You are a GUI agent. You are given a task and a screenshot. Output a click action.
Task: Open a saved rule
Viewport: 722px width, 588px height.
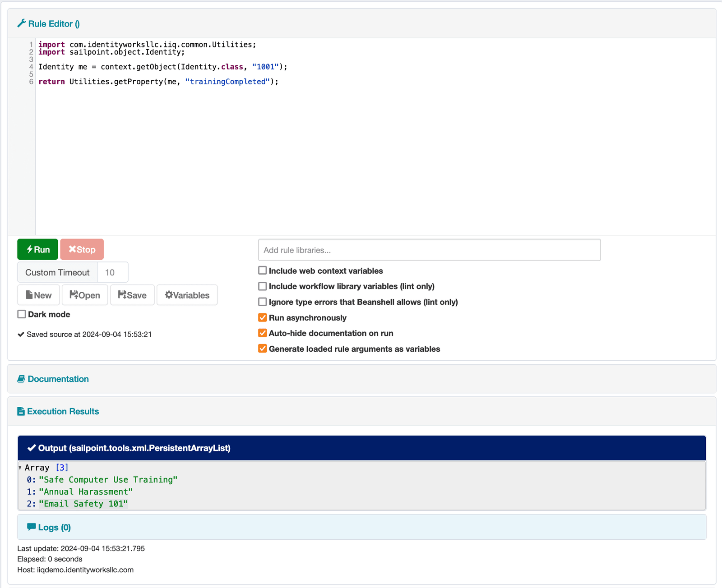coord(85,295)
